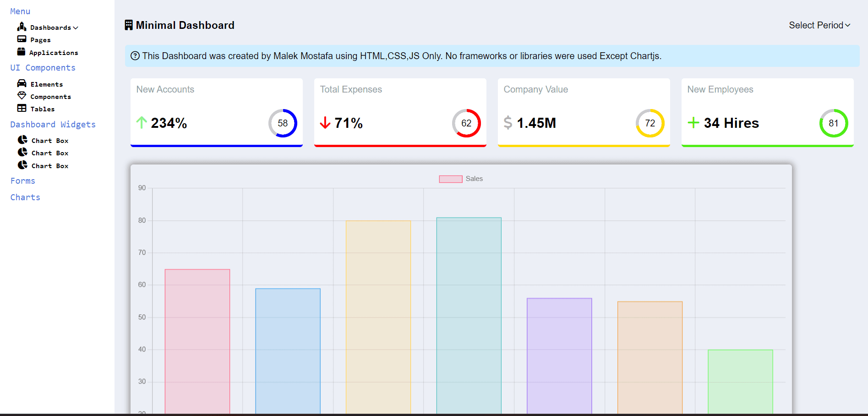
Task: Click the Dashboard Widgets sidebar heading
Action: tap(53, 125)
